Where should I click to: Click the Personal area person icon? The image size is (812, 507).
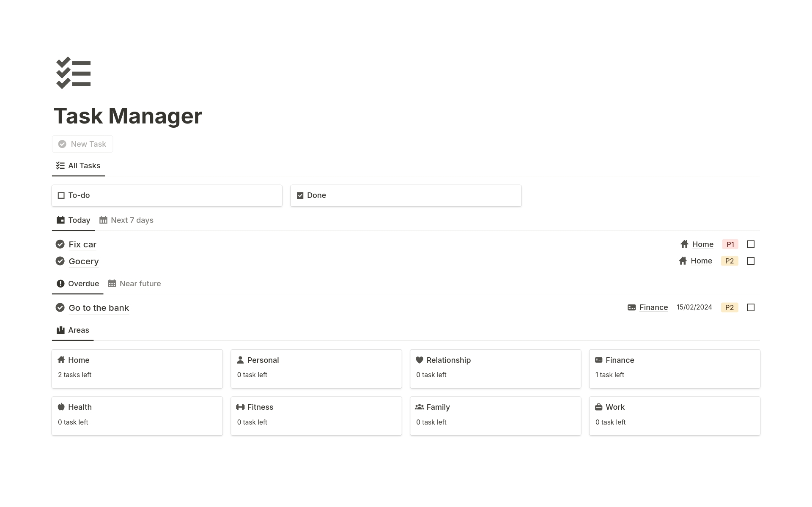240,360
